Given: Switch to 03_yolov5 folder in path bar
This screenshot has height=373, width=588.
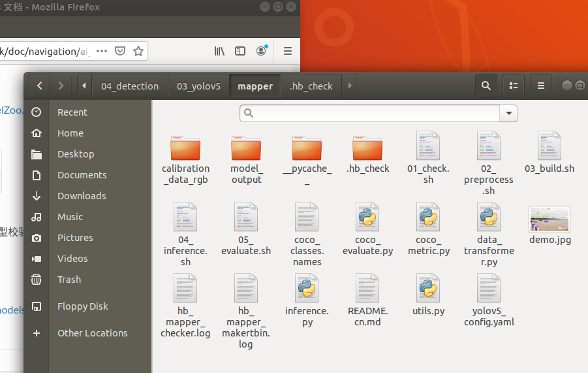Looking at the screenshot, I should tap(198, 86).
